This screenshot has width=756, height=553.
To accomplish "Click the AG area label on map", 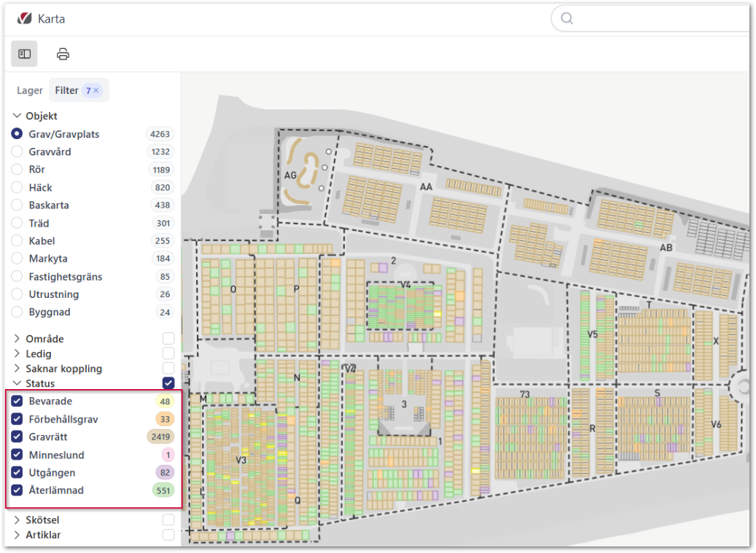I will (x=290, y=176).
